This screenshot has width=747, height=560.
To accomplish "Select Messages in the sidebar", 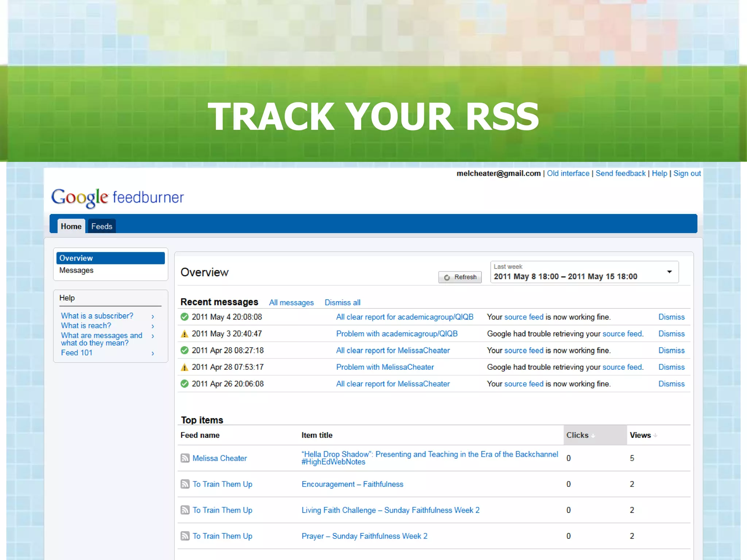I will [x=76, y=270].
